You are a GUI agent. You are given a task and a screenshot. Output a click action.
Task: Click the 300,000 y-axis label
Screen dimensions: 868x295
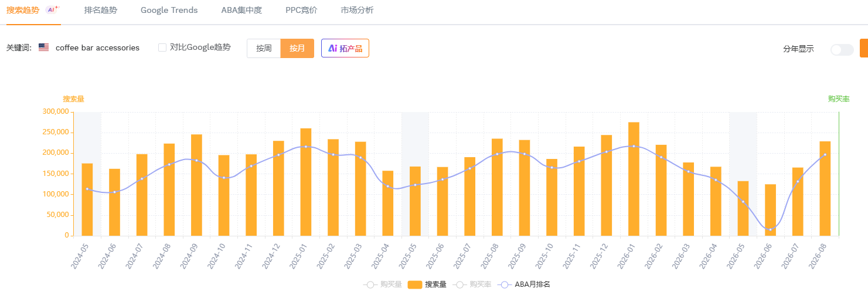[56, 111]
